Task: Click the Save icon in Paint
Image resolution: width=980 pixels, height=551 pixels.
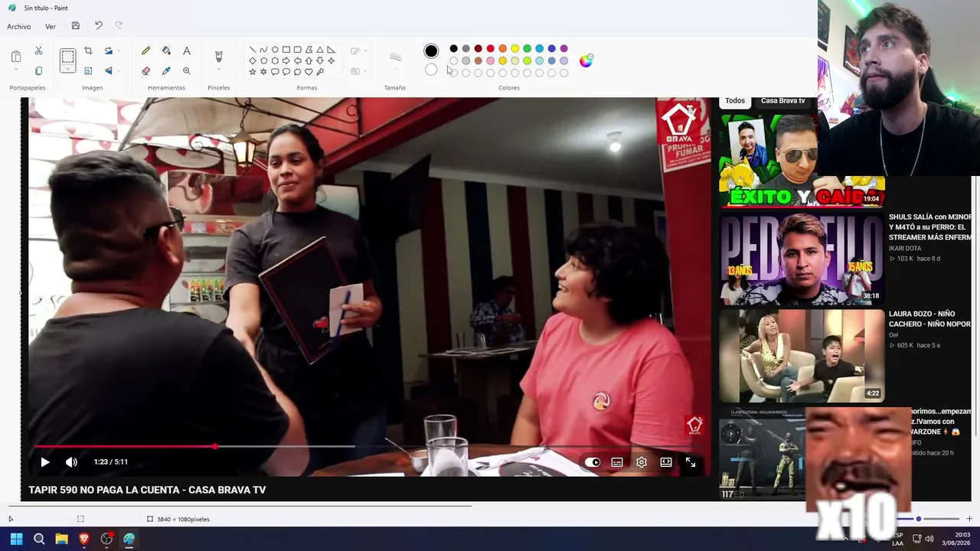Action: click(x=75, y=25)
